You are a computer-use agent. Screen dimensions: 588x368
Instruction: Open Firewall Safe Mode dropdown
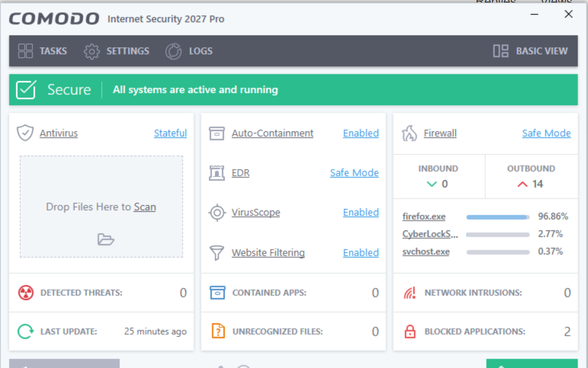click(546, 133)
